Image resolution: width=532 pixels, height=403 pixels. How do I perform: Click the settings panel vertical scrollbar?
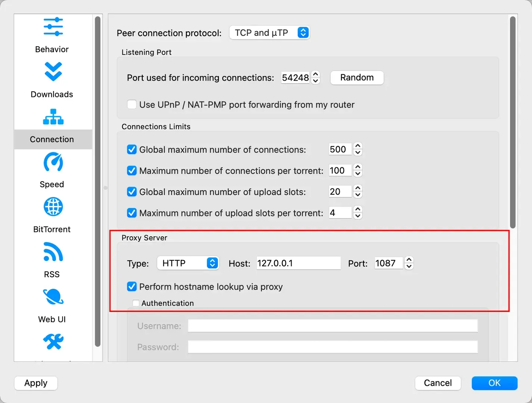pyautogui.click(x=513, y=122)
